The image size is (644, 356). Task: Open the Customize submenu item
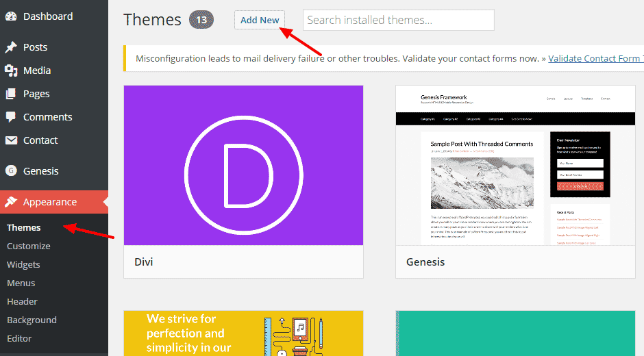[x=28, y=246]
